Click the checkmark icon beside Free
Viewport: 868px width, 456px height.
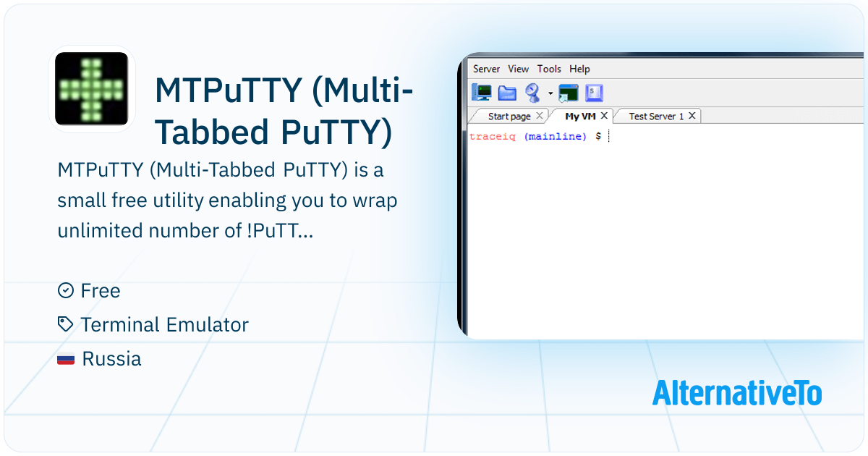(66, 291)
